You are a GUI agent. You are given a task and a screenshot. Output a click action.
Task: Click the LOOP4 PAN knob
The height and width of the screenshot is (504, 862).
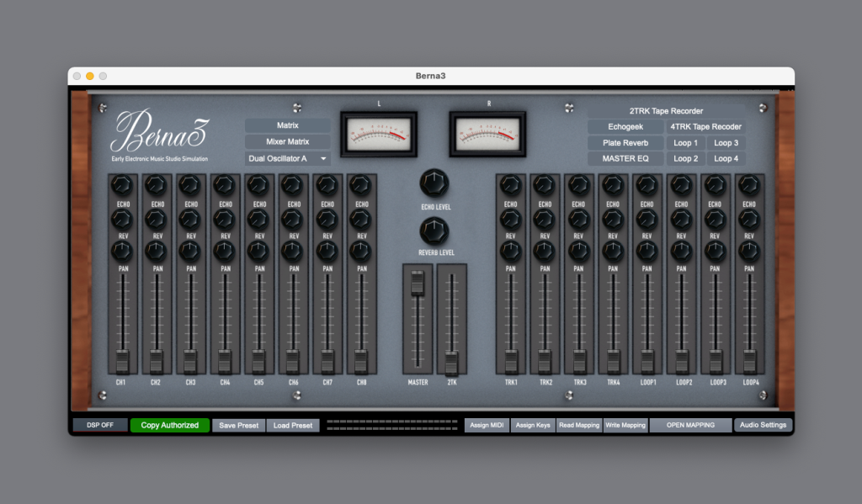[749, 251]
